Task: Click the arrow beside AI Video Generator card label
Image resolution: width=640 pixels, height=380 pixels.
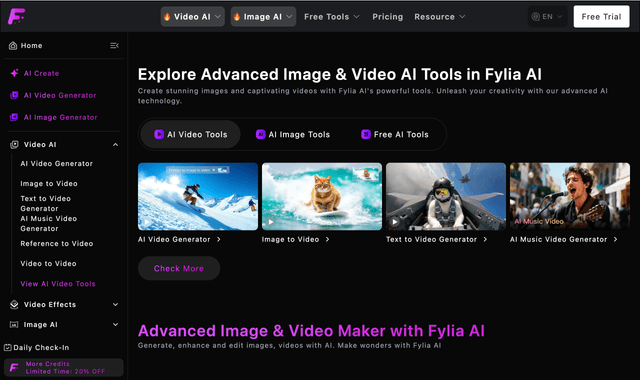Action: pyautogui.click(x=219, y=240)
